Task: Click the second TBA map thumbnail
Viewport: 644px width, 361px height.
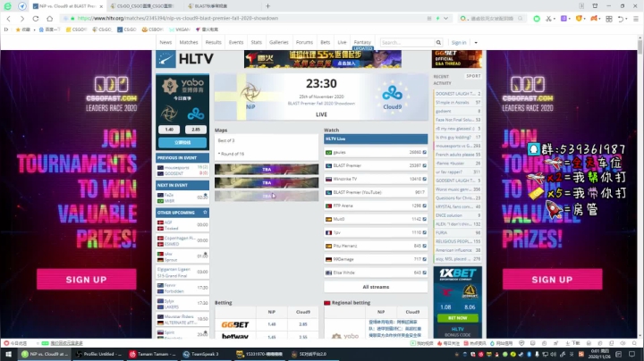Action: (x=267, y=182)
